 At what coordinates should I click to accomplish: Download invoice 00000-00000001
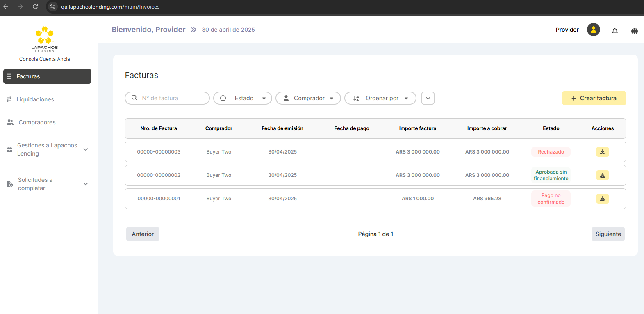602,199
